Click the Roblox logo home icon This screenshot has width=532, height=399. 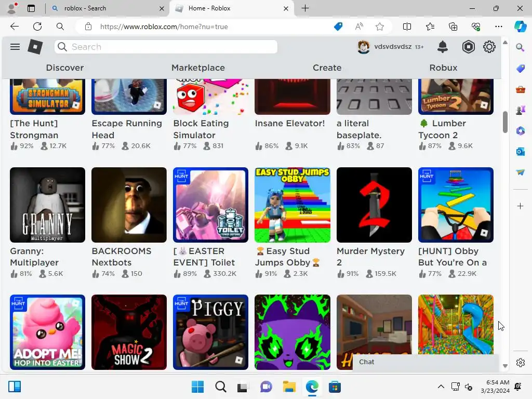pos(35,47)
